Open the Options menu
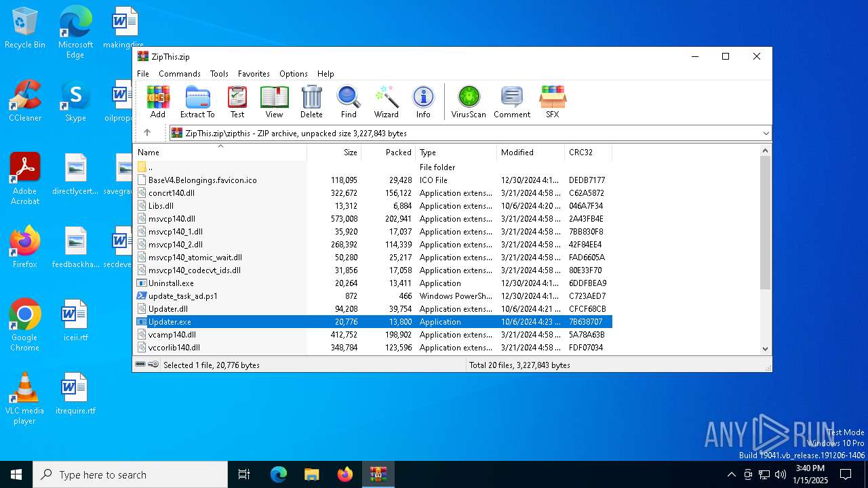Viewport: 868px width, 488px height. coord(294,74)
